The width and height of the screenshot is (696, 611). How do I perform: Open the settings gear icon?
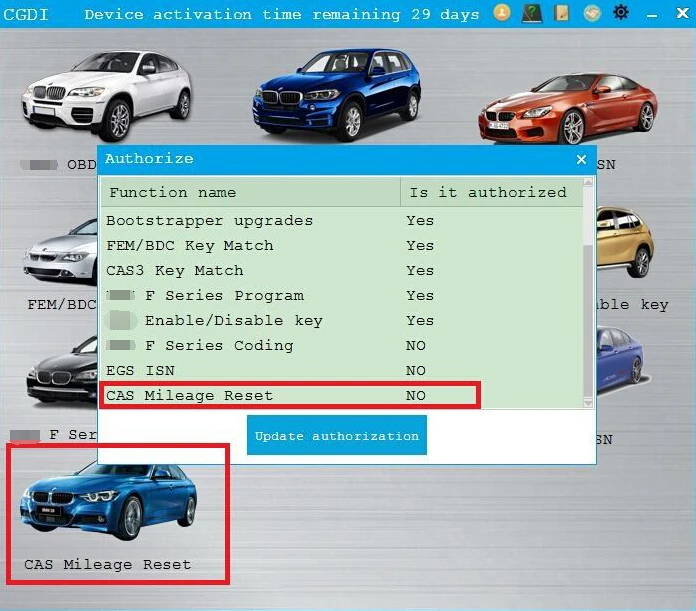(621, 12)
